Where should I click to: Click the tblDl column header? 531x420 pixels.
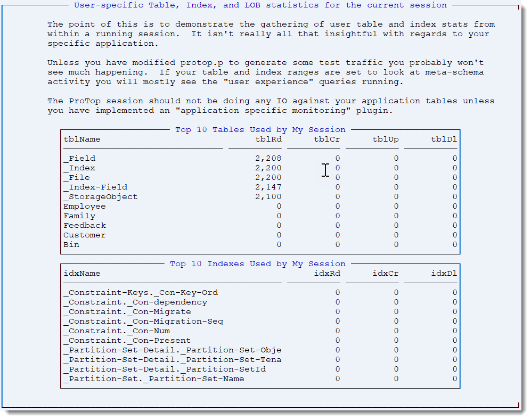tap(444, 139)
